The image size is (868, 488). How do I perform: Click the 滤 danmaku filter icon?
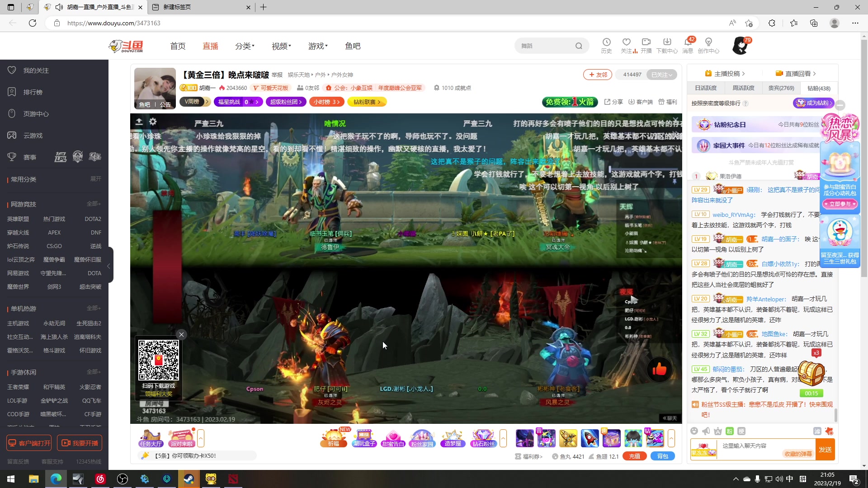click(817, 432)
